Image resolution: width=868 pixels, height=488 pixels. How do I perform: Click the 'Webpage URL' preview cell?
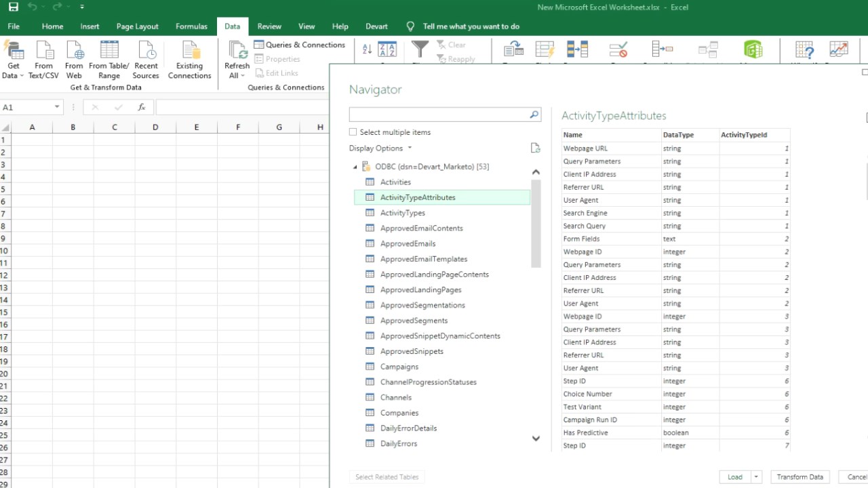(x=612, y=148)
